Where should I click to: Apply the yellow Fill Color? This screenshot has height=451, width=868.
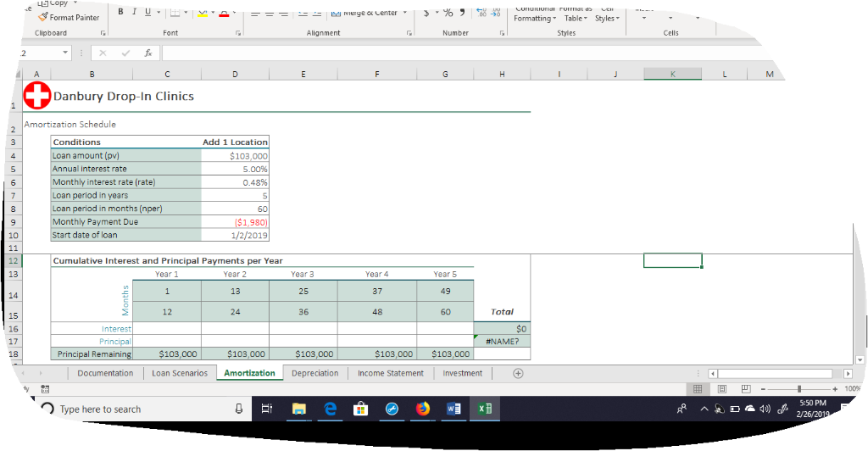click(x=203, y=12)
